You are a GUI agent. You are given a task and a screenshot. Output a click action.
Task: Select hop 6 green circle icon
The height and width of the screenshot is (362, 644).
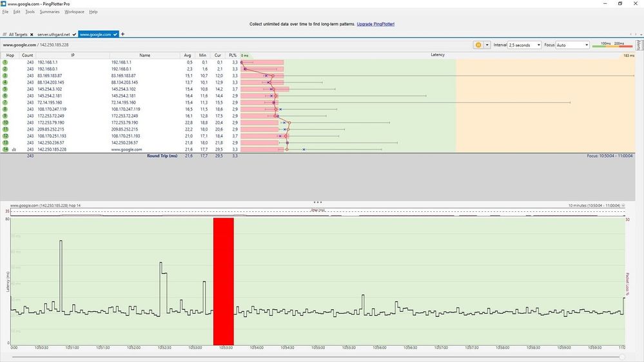coord(5,95)
